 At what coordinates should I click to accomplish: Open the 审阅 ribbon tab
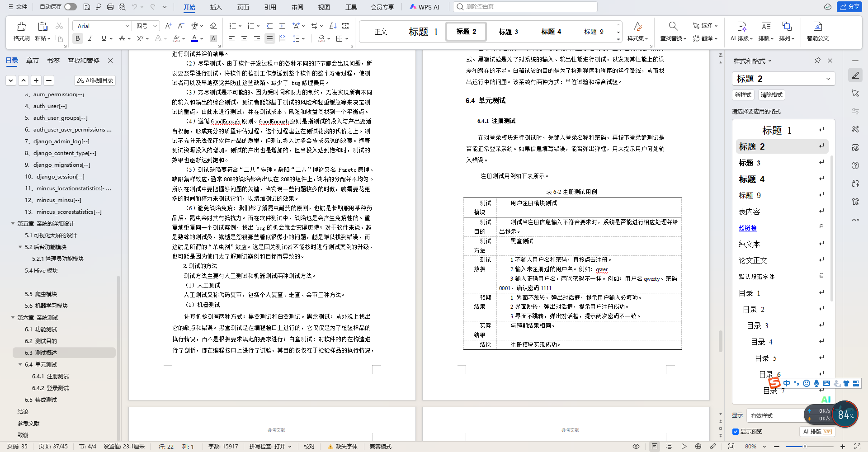297,7
